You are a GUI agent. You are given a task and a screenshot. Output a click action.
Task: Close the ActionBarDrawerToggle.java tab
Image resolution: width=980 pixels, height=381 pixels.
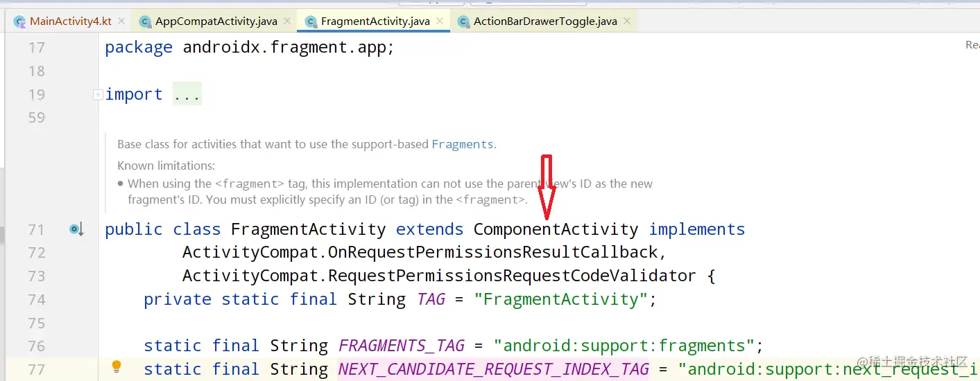coord(627,21)
